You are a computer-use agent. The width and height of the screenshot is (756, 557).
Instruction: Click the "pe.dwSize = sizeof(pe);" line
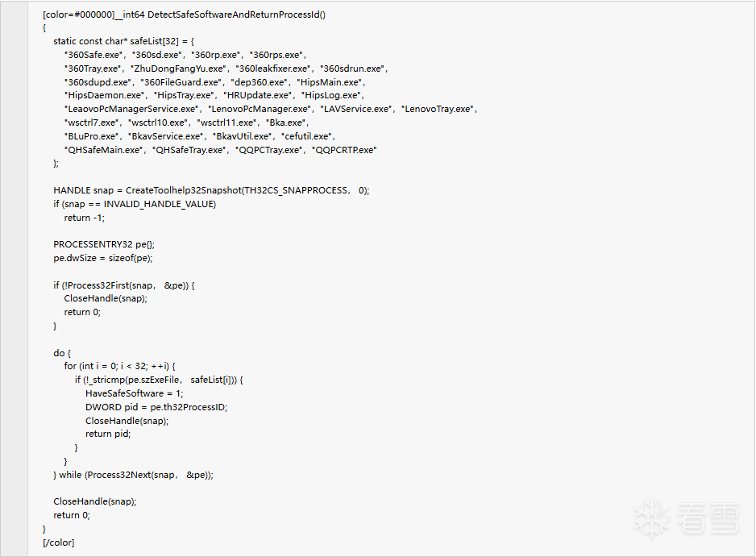[103, 258]
